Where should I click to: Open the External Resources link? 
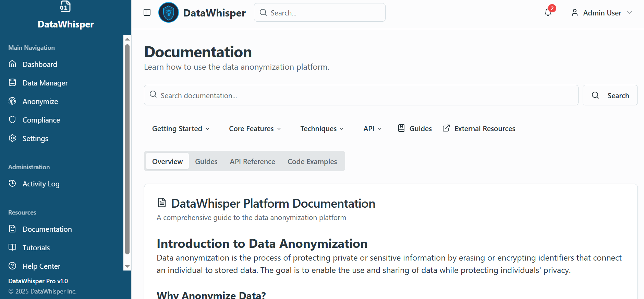[x=479, y=129]
